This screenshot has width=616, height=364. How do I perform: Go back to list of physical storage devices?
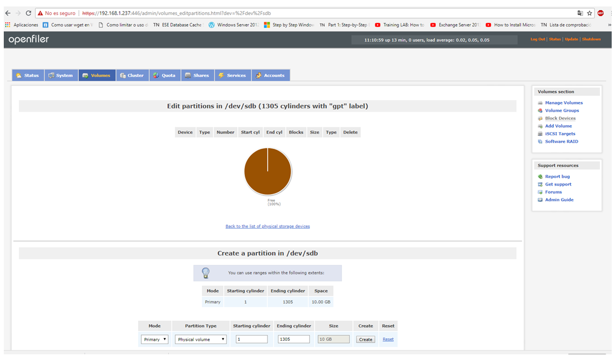point(268,226)
